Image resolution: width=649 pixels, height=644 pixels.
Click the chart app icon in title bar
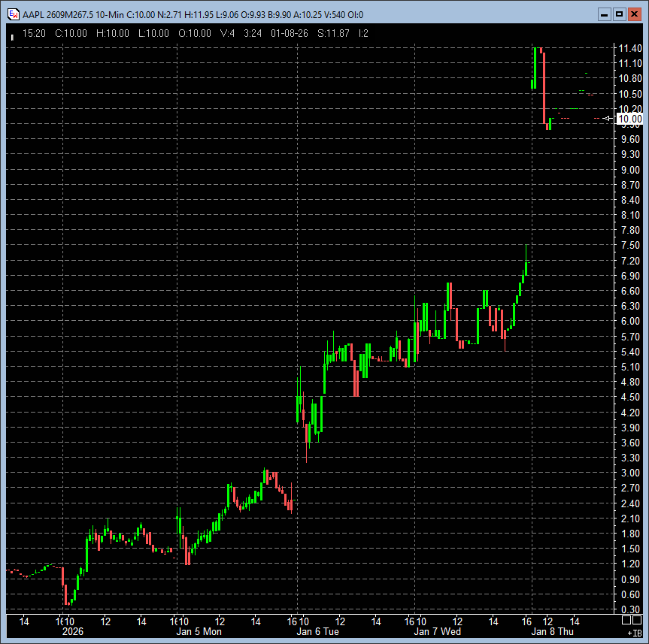point(13,14)
